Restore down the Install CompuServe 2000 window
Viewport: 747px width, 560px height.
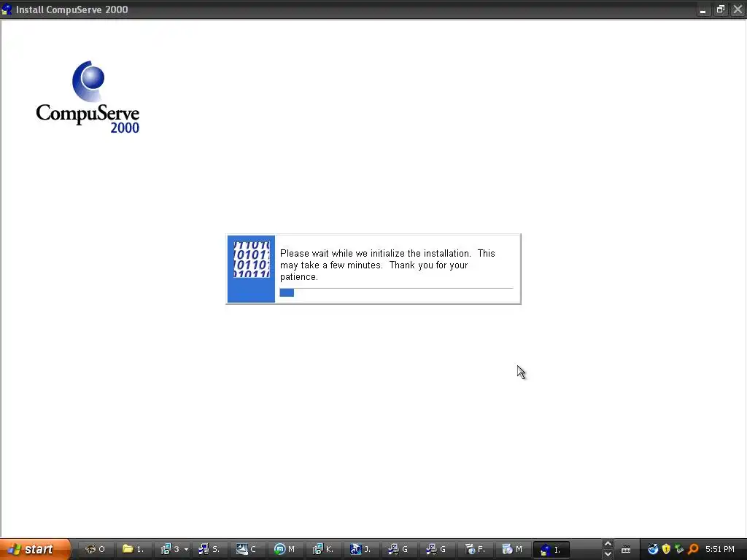pos(720,9)
